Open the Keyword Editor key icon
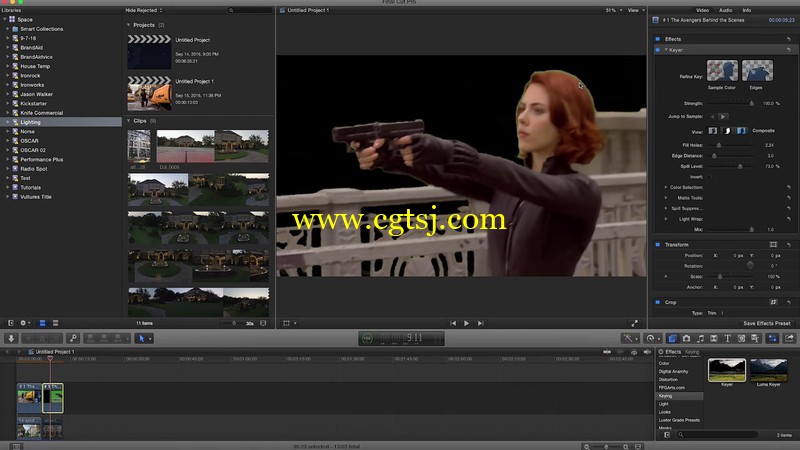The height and width of the screenshot is (450, 800). 73,338
